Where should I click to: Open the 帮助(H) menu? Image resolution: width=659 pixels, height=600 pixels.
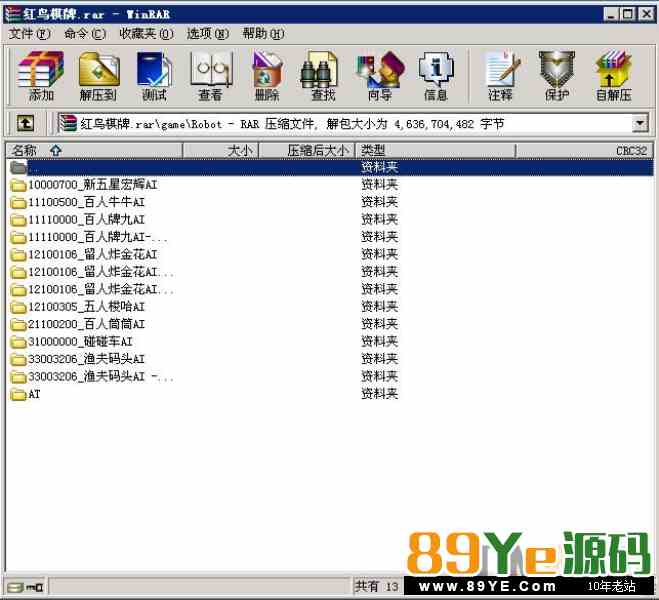coord(263,33)
